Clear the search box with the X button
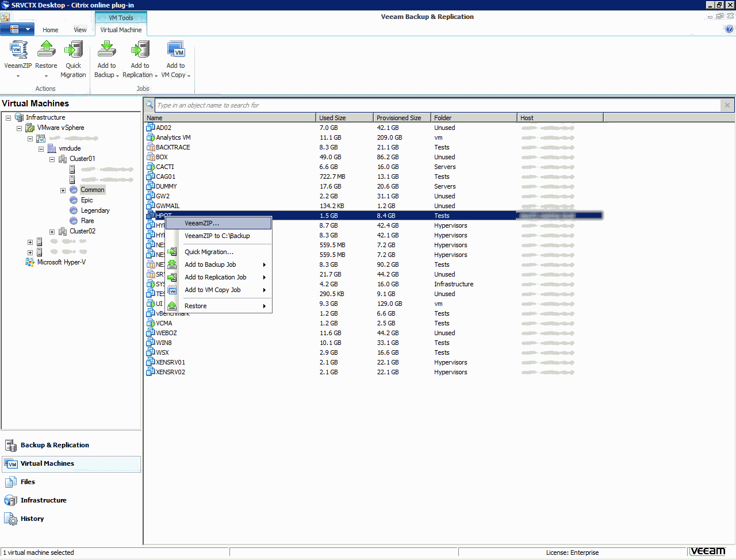 point(727,105)
